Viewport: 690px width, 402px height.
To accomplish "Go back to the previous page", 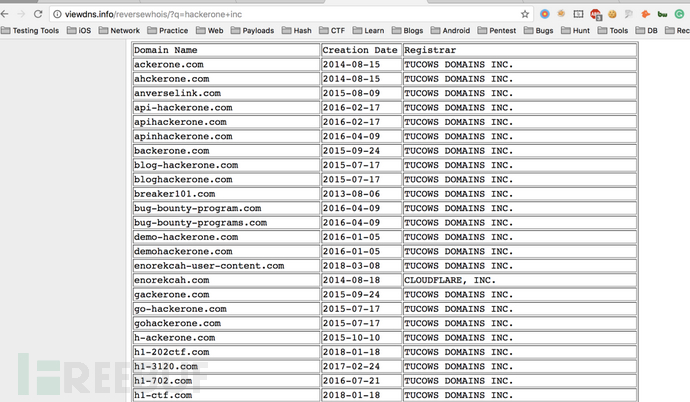I will click(4, 14).
